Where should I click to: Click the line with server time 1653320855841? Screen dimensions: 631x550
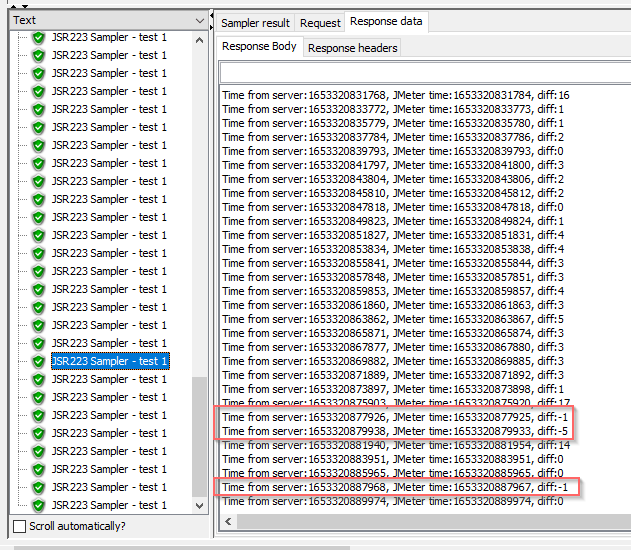tap(393, 263)
